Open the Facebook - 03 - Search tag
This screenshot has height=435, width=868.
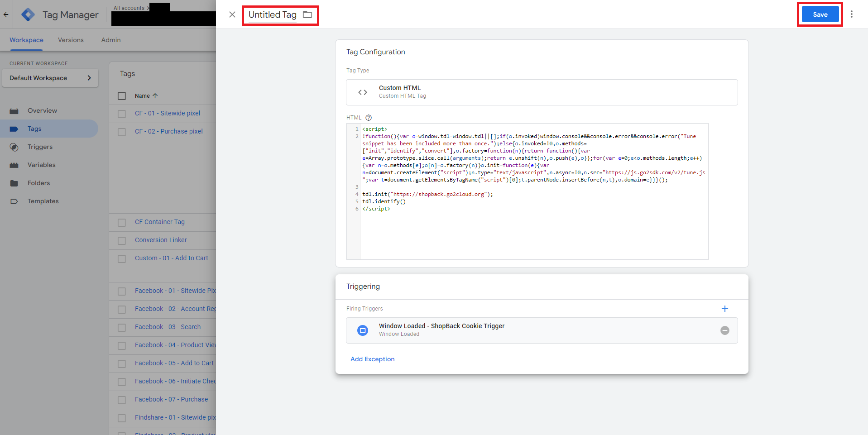point(168,327)
